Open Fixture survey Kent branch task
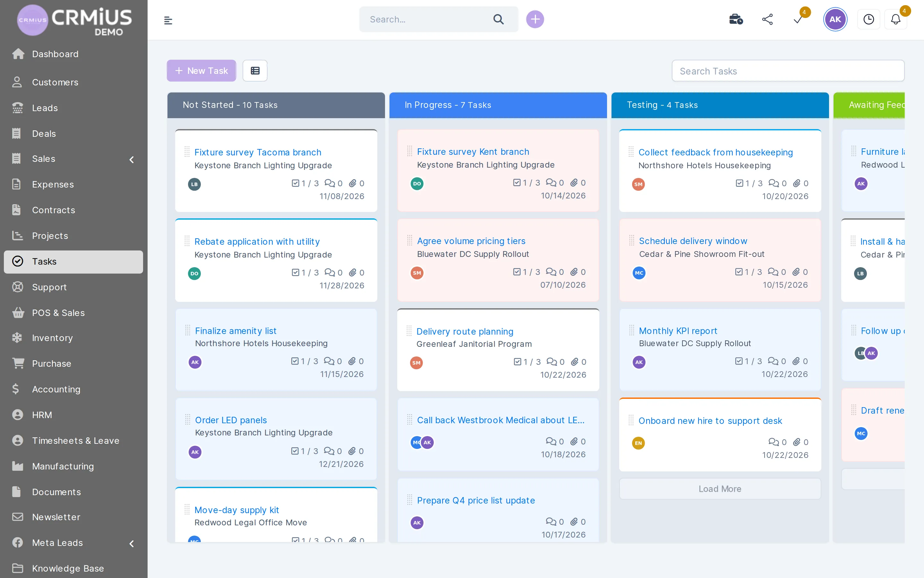 [473, 151]
